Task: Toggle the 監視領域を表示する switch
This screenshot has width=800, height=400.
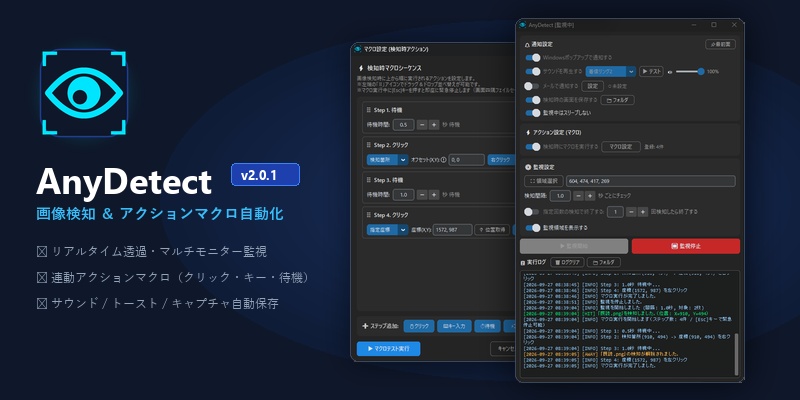Action: [533, 228]
